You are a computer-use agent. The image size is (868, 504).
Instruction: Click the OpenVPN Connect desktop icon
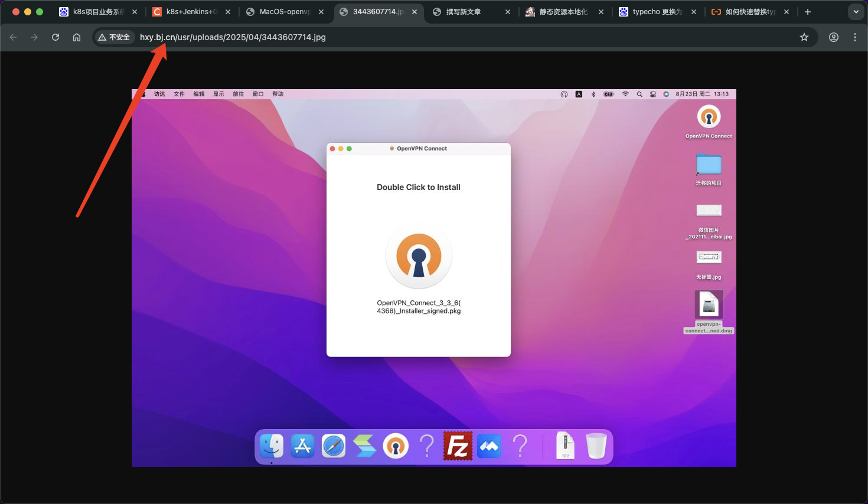(x=709, y=117)
